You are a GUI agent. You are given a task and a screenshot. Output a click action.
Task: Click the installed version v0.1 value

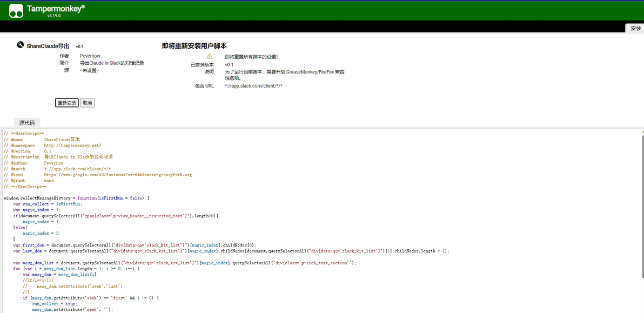(229, 65)
